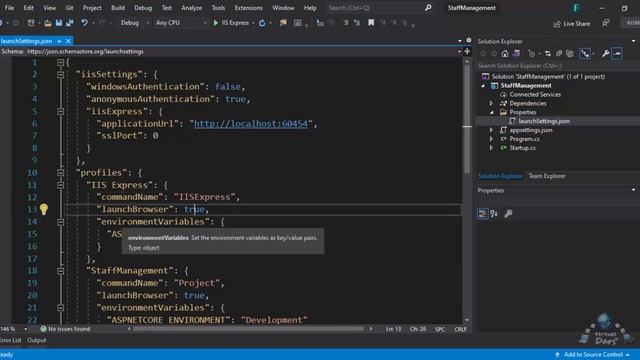Click the CRLF line ending indicator
Image resolution: width=640 pixels, height=360 pixels.
click(x=460, y=329)
